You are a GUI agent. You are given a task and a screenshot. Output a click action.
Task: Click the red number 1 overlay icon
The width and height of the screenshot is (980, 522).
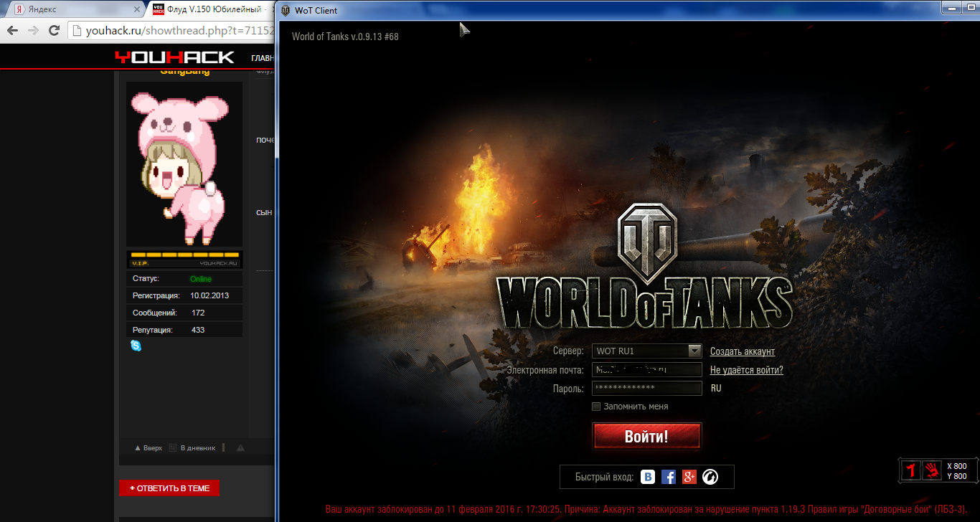(x=911, y=470)
